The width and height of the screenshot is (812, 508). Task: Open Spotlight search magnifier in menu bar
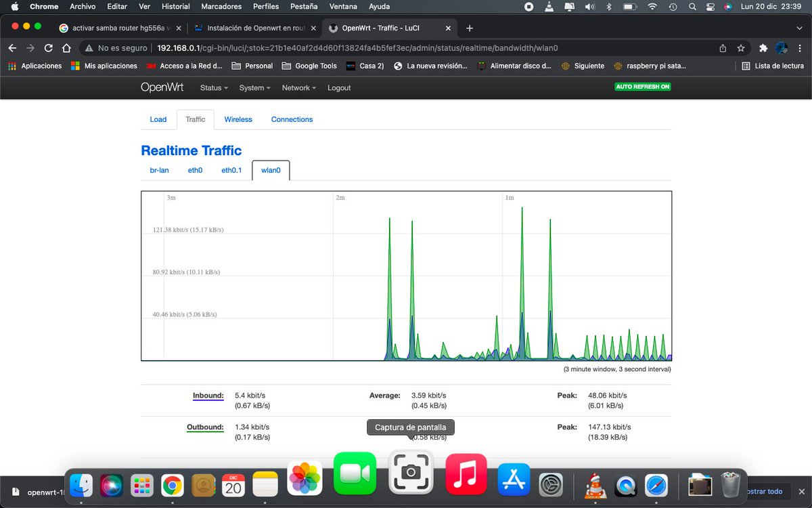692,7
